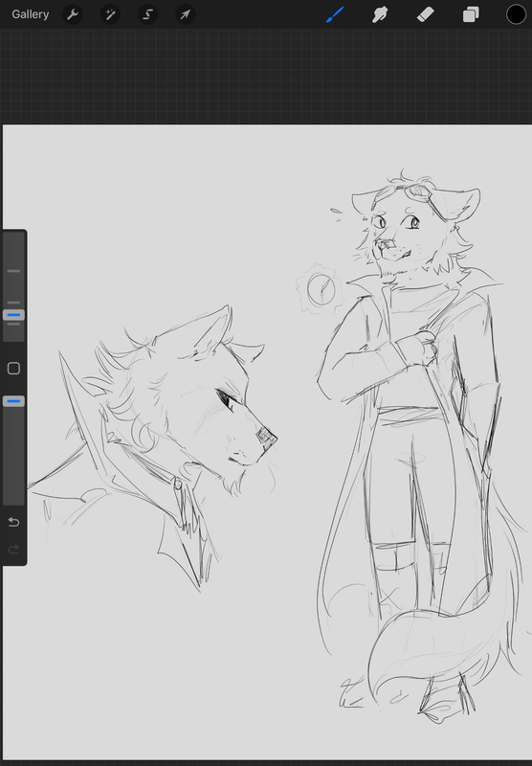Select the Eraser tool
Image resolution: width=532 pixels, height=766 pixels.
coord(425,14)
